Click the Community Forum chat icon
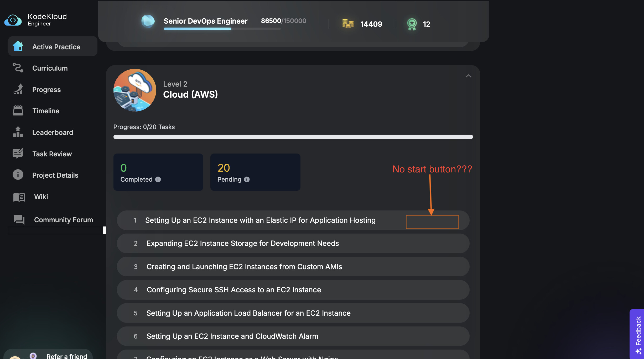Screen dimensions: 644x359 pos(19,220)
